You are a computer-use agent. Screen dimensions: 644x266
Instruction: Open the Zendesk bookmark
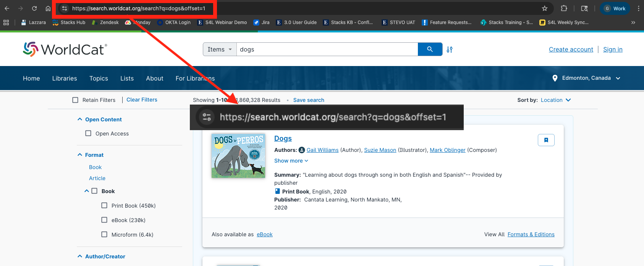pyautogui.click(x=105, y=23)
